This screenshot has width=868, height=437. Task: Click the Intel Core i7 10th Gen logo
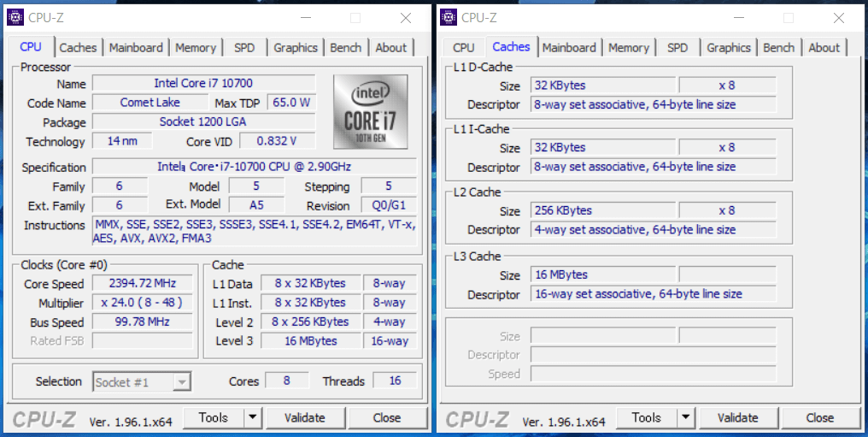click(370, 112)
